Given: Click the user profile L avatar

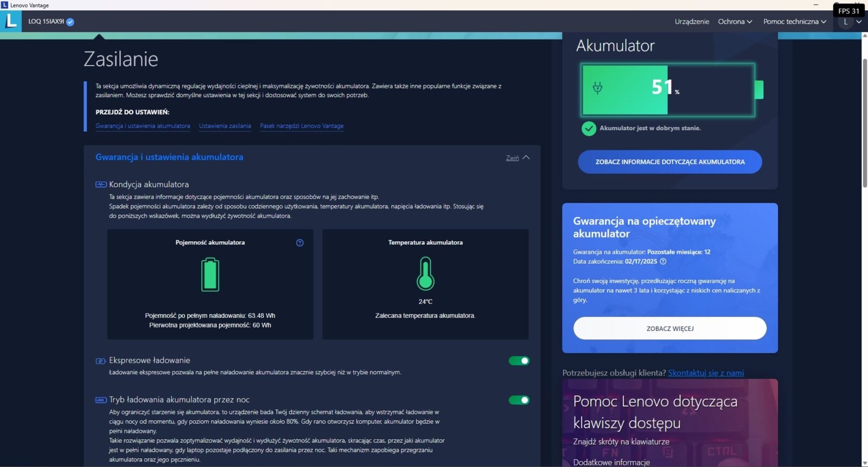Looking at the screenshot, I should (x=845, y=22).
